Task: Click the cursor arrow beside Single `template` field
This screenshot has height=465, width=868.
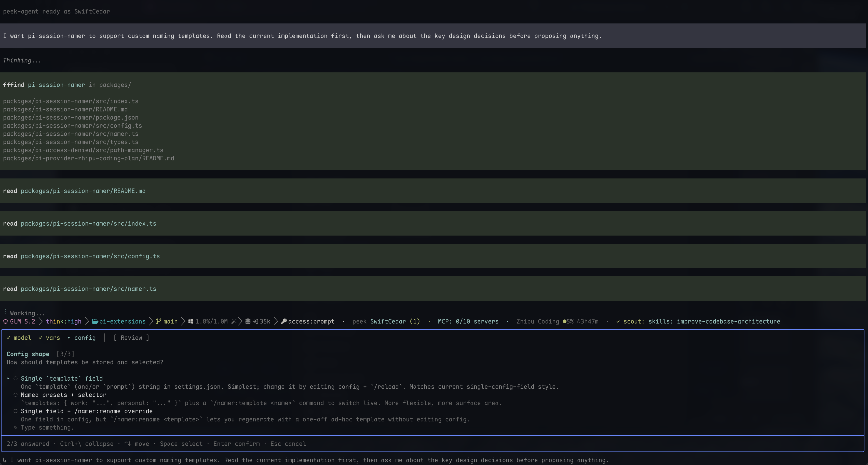Action: pos(8,378)
